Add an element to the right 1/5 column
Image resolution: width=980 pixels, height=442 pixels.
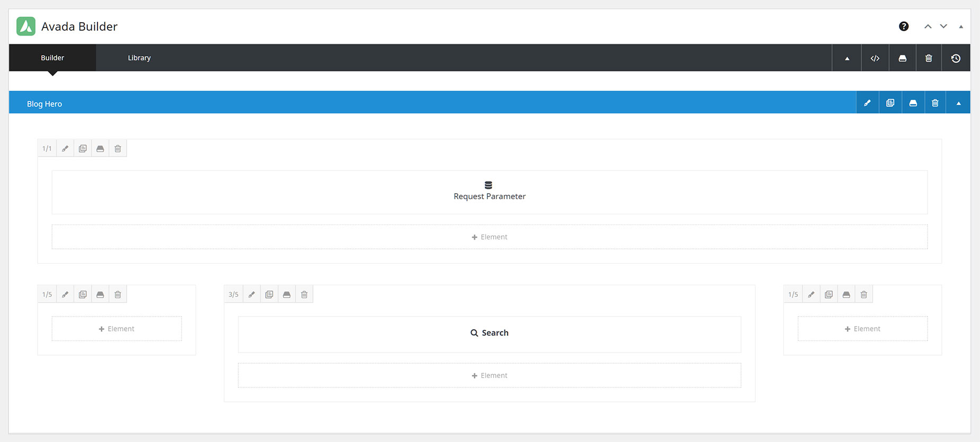click(862, 329)
